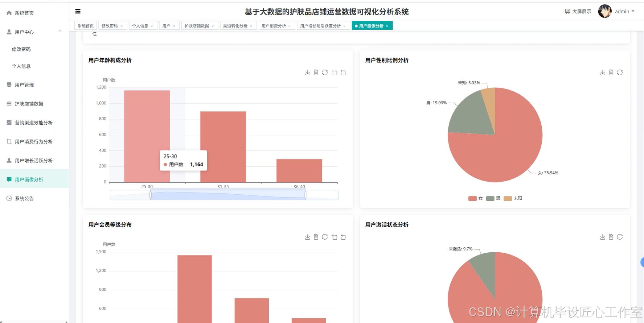Enable area zoom on member level chart

335,237
